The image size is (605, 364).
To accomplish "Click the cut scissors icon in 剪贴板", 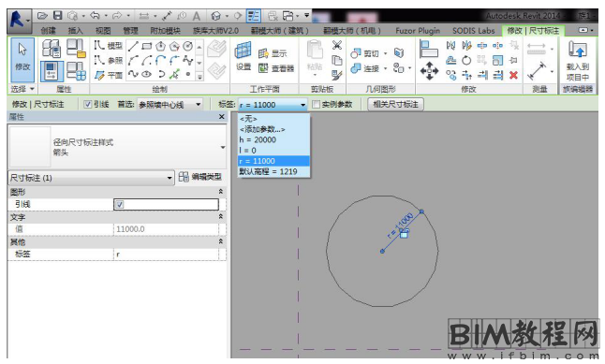I will click(337, 45).
